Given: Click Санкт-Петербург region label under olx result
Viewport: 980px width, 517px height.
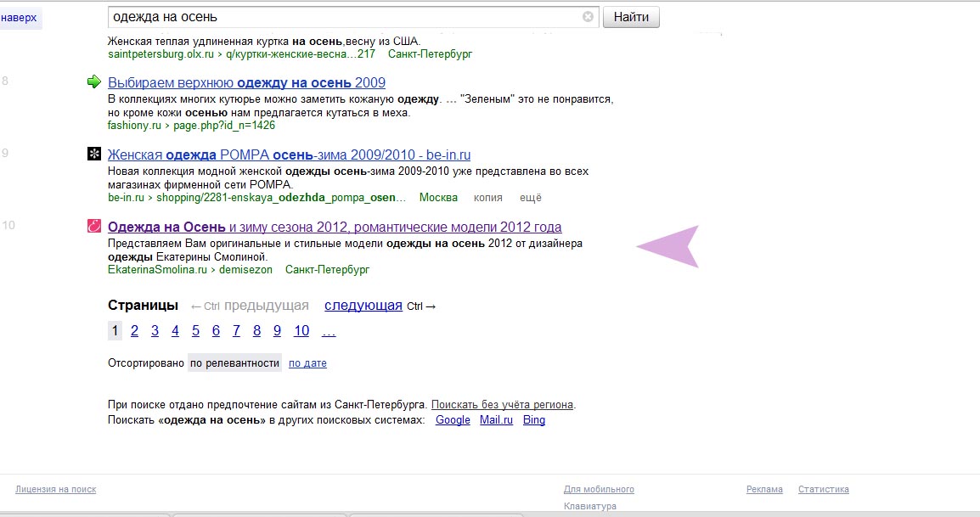Looking at the screenshot, I should pos(430,53).
